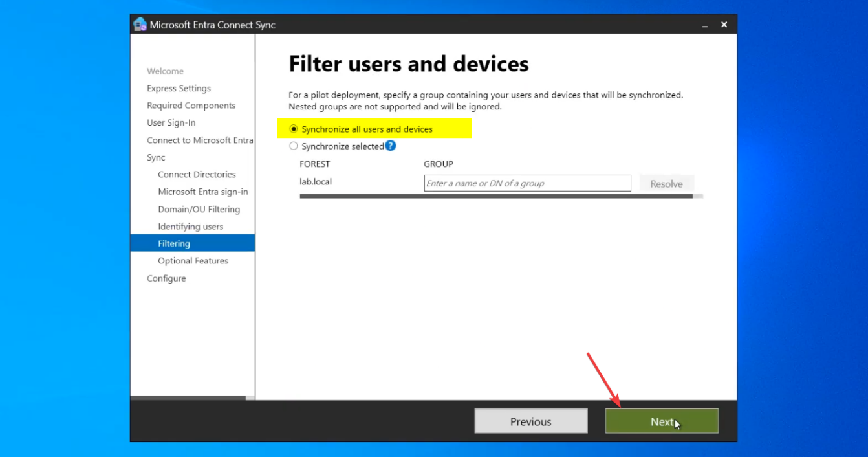Open the Connect Directories sub-step
Image resolution: width=868 pixels, height=457 pixels.
(x=197, y=174)
